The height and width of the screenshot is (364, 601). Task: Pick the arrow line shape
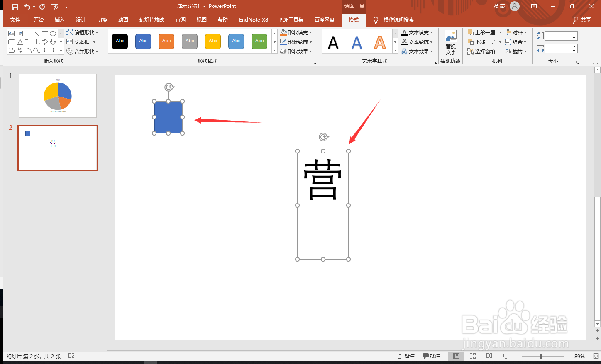[x=37, y=33]
